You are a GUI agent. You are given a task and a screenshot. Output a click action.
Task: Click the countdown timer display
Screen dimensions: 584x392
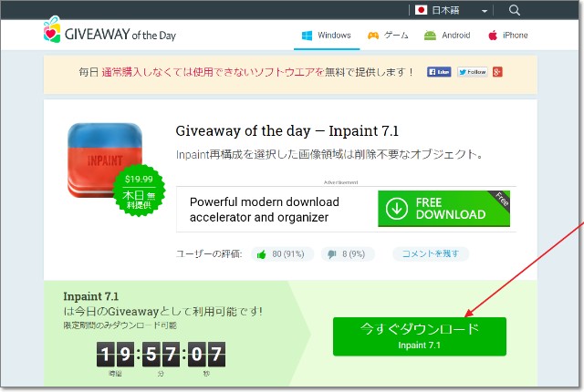point(161,355)
